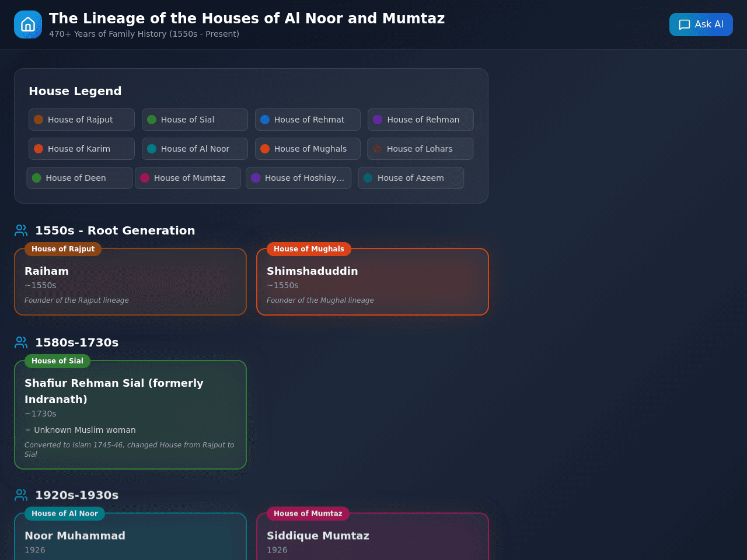Open the Shimshaduddin Mughal founder card
This screenshot has height=560, width=747.
point(372,282)
